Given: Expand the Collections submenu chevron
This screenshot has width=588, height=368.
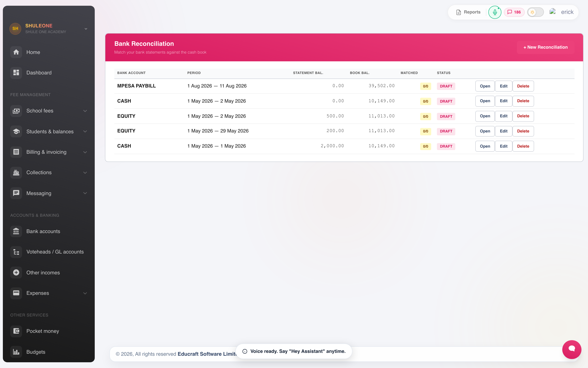Looking at the screenshot, I should [85, 173].
